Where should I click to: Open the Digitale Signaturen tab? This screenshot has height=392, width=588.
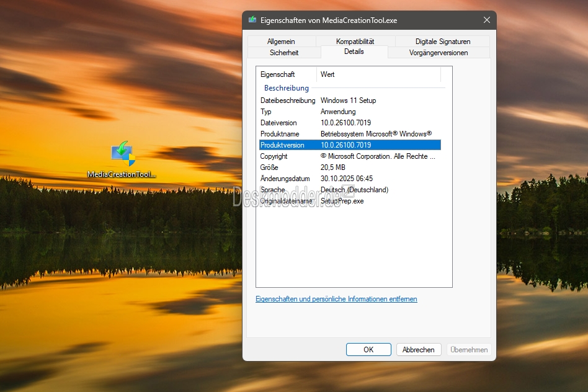pyautogui.click(x=442, y=42)
